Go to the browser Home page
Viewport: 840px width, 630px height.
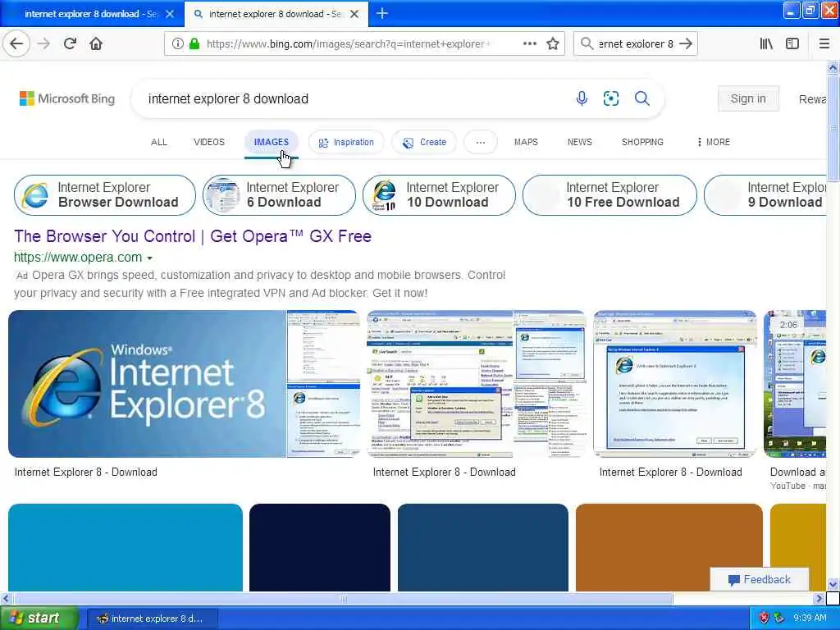click(96, 44)
